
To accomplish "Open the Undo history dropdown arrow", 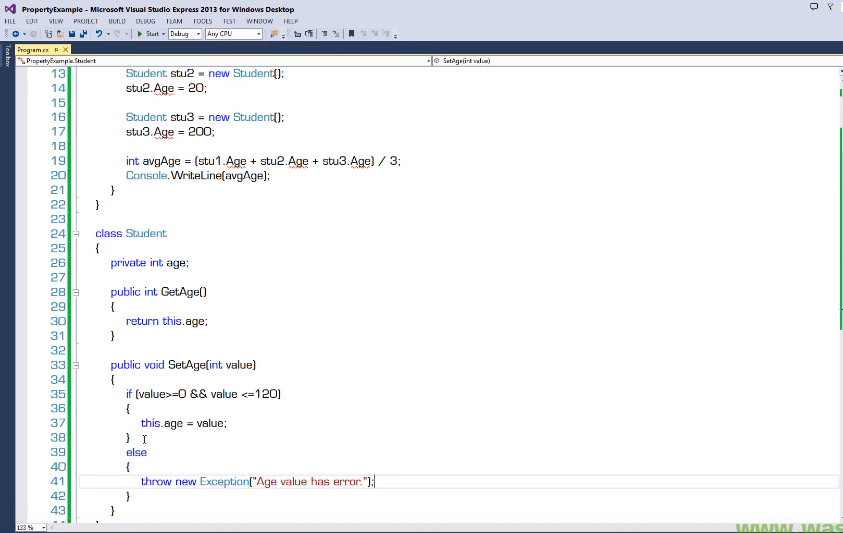I will click(x=108, y=34).
